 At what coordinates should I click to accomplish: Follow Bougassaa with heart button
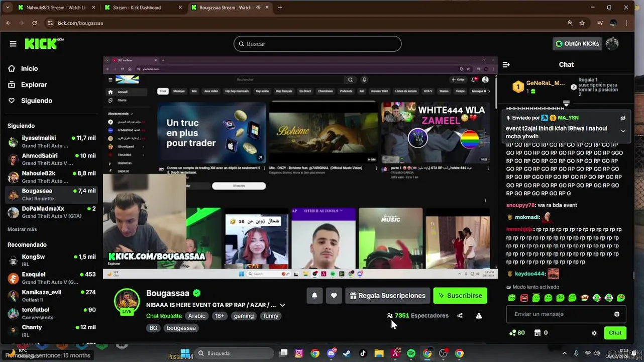334,296
